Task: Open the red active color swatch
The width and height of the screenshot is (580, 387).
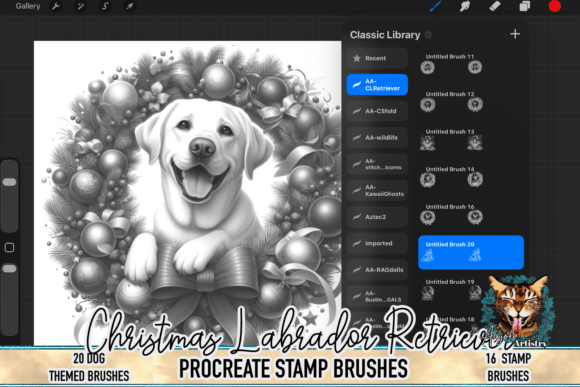Action: tap(554, 6)
